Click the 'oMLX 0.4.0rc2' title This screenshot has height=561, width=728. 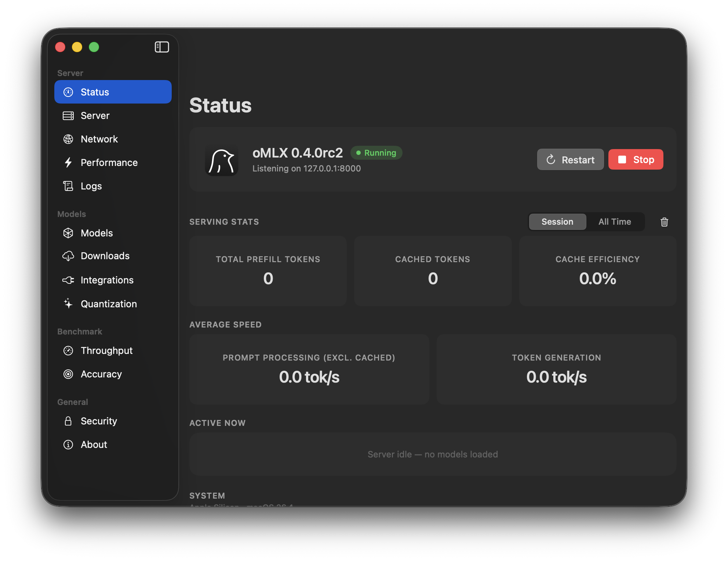[298, 153]
